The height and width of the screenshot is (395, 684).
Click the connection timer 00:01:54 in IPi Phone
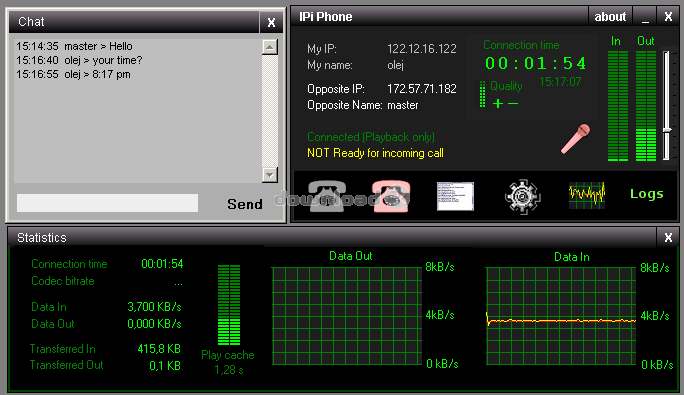tap(535, 63)
